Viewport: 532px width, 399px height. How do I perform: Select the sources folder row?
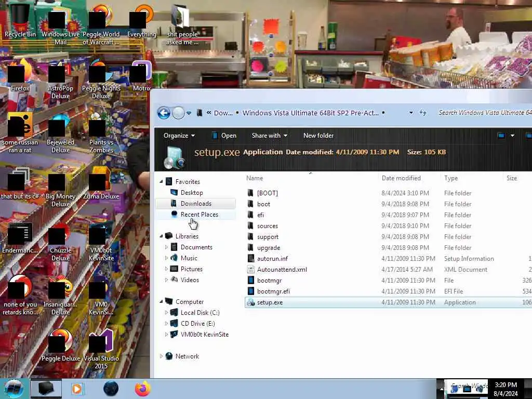(x=388, y=226)
